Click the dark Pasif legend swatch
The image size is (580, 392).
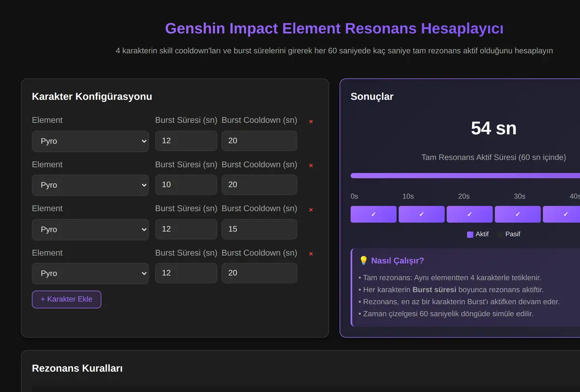click(500, 234)
